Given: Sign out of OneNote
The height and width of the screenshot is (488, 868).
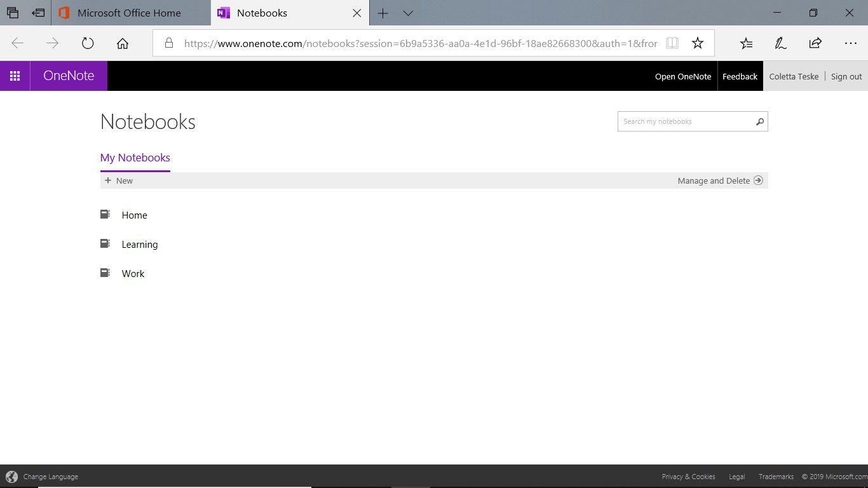Looking at the screenshot, I should 846,76.
